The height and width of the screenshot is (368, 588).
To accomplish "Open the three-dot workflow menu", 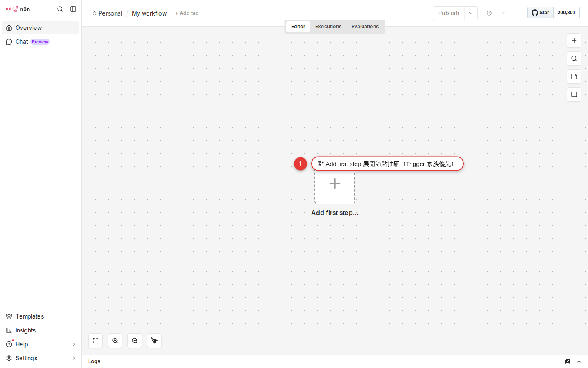I will coord(504,13).
